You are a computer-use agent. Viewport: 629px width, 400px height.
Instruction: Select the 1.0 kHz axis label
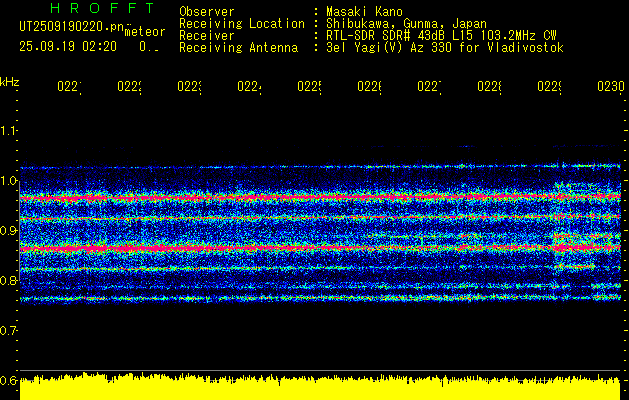[9, 181]
